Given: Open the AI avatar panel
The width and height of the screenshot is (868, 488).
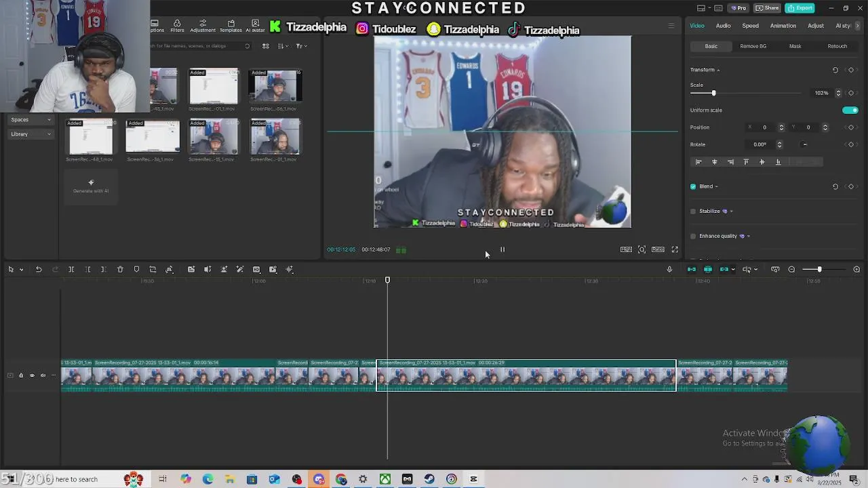Looking at the screenshot, I should (x=255, y=26).
